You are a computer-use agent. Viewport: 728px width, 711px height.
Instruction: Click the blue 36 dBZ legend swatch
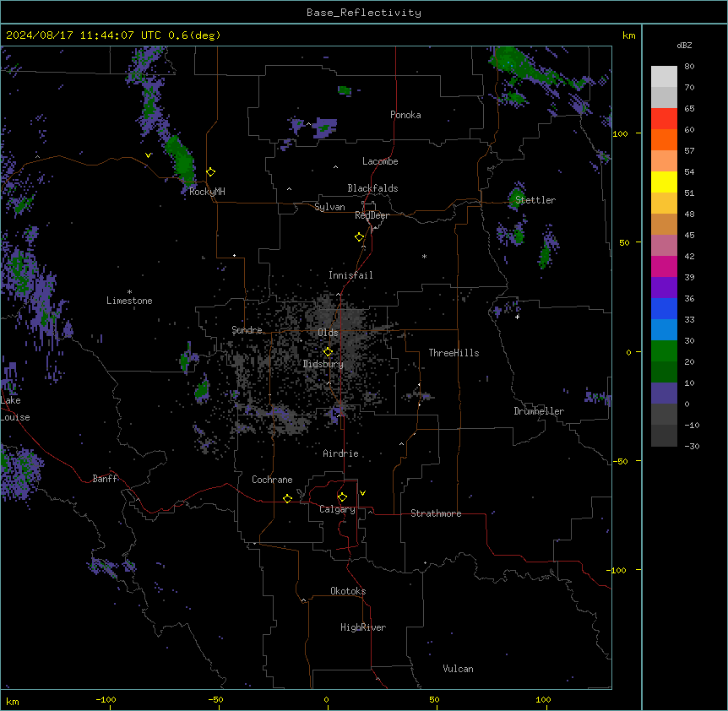(x=664, y=308)
